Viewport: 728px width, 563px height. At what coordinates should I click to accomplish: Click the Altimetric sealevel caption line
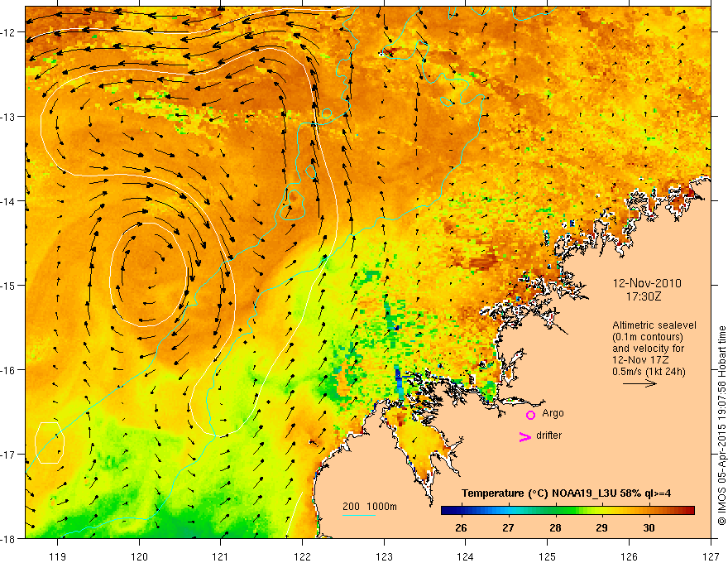point(654,325)
